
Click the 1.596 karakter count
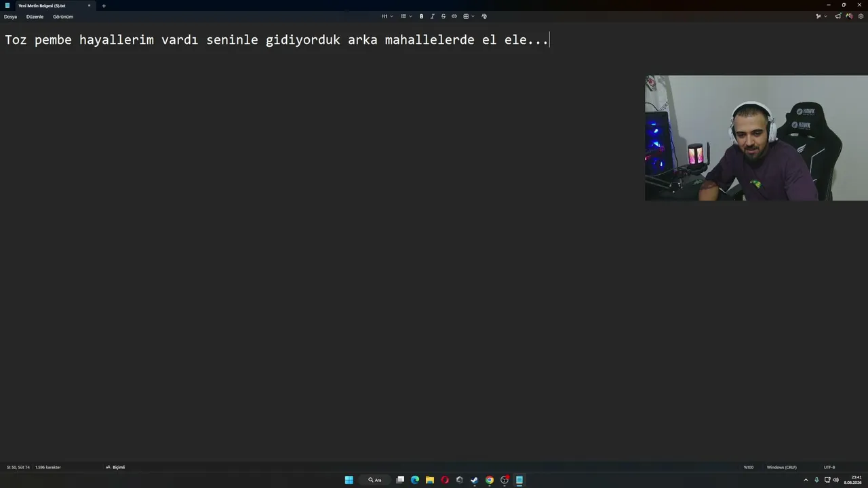tap(48, 467)
